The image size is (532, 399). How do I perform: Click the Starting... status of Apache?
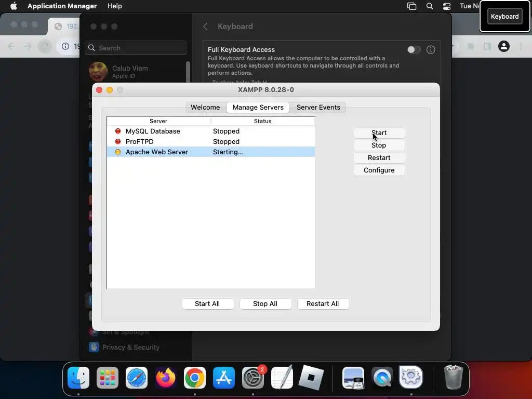click(228, 152)
